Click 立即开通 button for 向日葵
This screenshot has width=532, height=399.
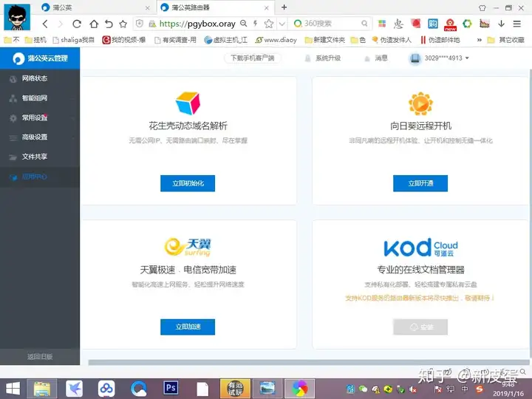coord(420,183)
